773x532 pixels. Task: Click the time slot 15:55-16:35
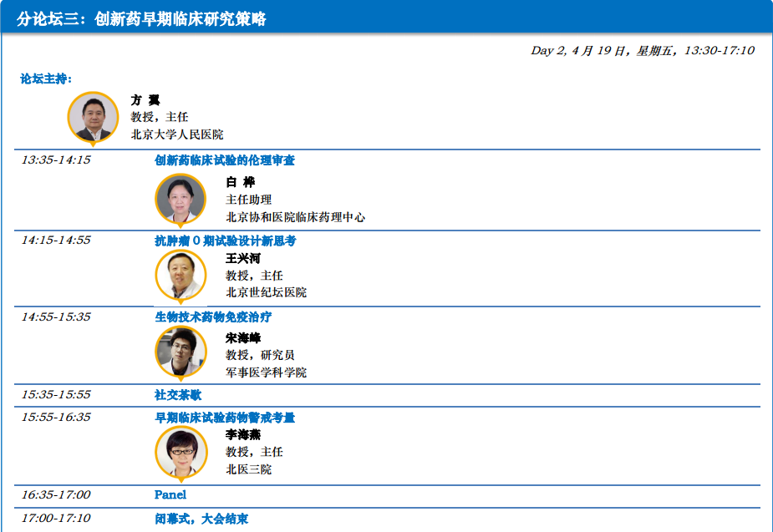coord(56,418)
